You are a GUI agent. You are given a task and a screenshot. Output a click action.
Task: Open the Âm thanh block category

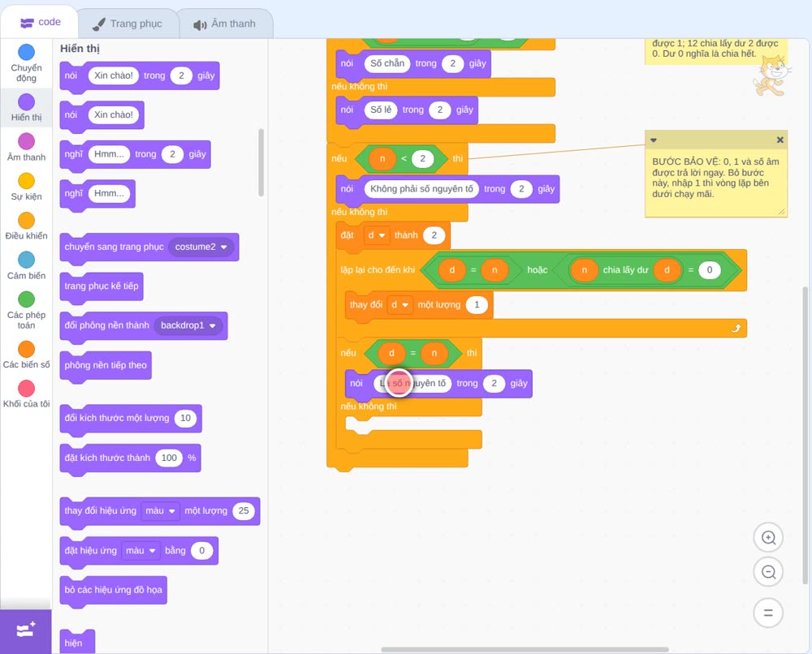click(27, 147)
